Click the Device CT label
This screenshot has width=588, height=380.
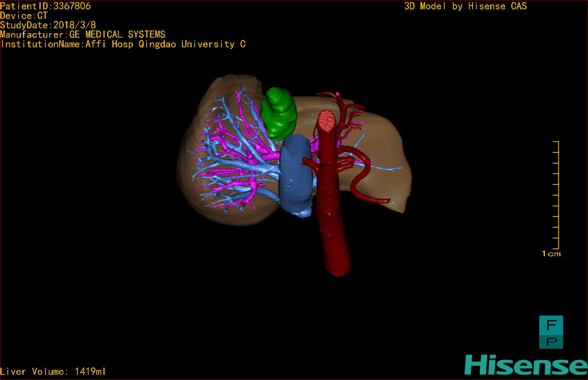[x=24, y=16]
